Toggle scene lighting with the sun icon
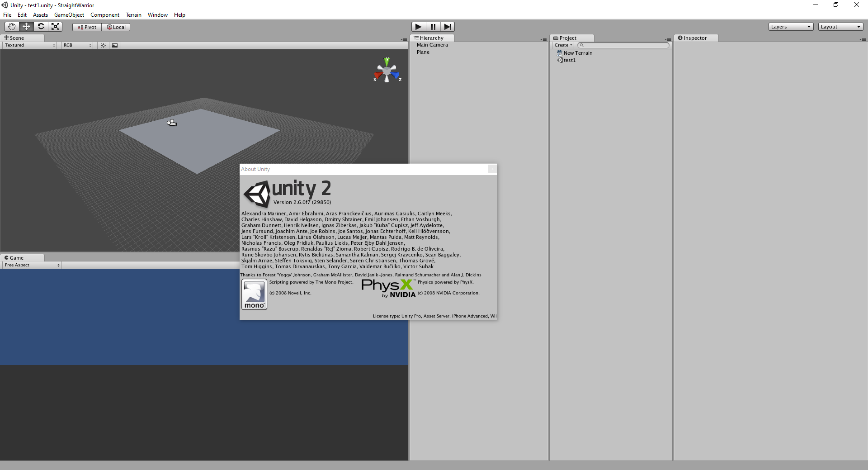 (x=104, y=45)
